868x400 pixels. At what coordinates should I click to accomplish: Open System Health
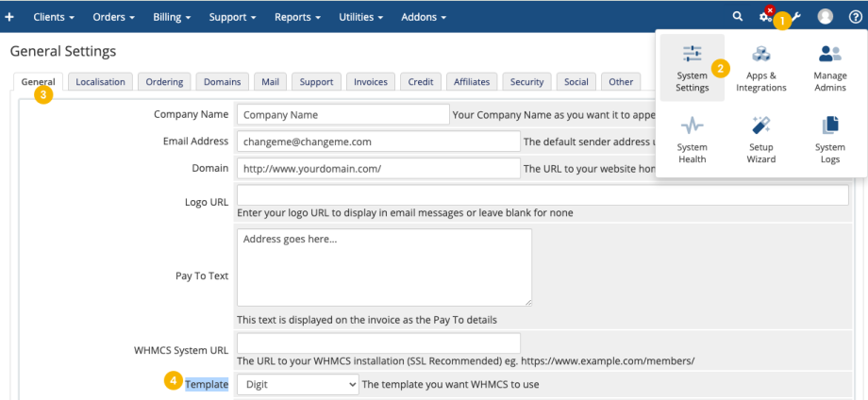[692, 140]
